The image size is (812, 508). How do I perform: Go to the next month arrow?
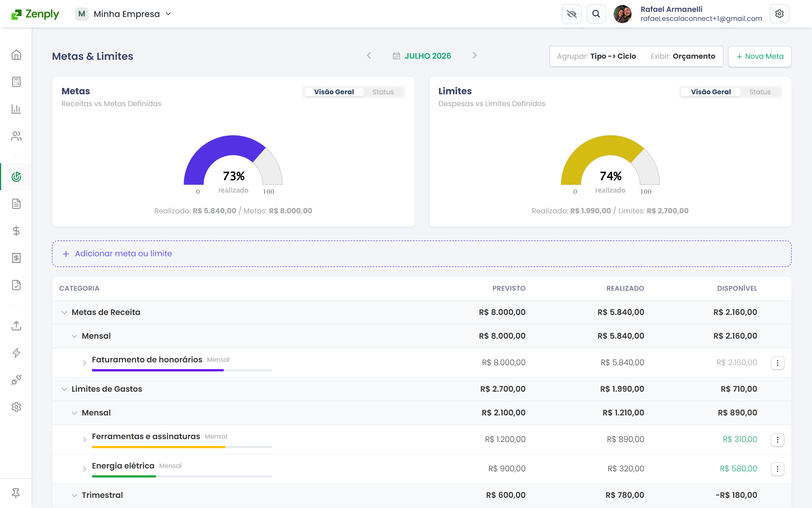coord(475,55)
